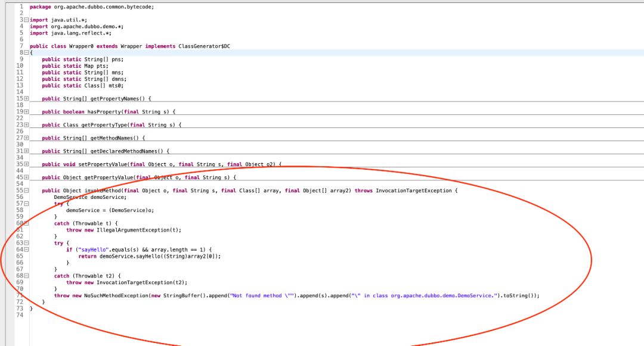Click the import org.apache.dubbo.demo.* line

(76, 27)
